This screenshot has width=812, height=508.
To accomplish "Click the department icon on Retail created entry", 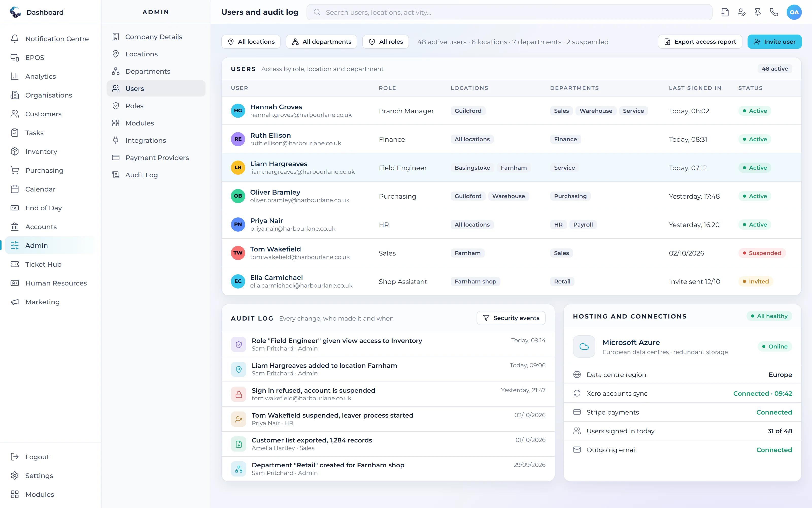I will pos(239,469).
